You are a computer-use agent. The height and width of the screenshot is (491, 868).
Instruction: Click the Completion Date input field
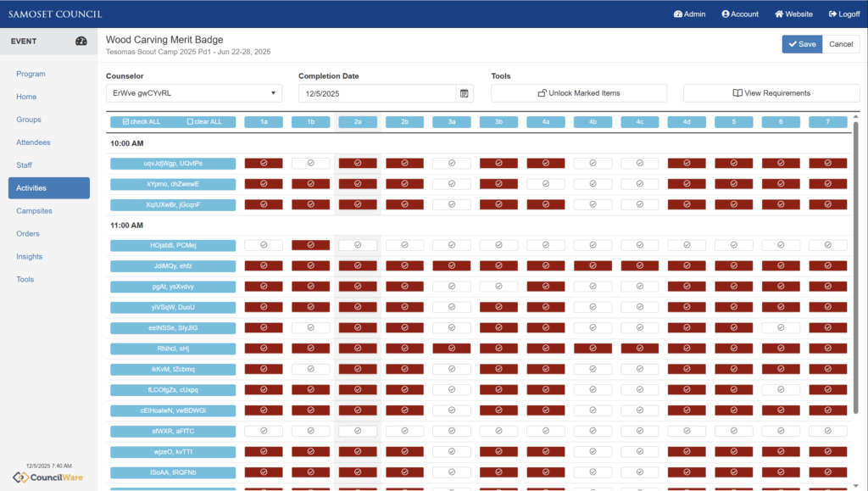click(x=376, y=93)
